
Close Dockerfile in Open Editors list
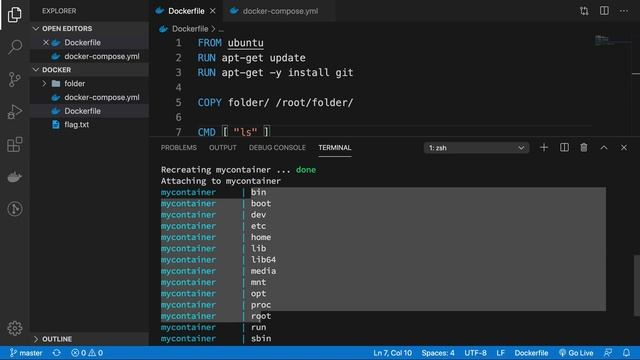pyautogui.click(x=46, y=42)
